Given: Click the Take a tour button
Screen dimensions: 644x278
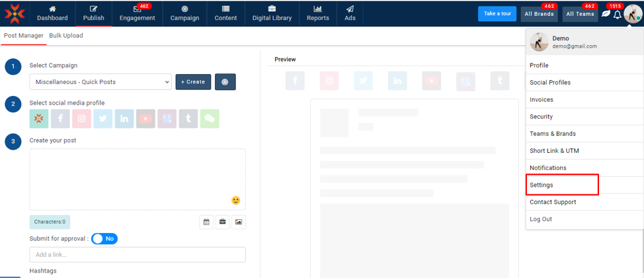Looking at the screenshot, I should (x=497, y=14).
